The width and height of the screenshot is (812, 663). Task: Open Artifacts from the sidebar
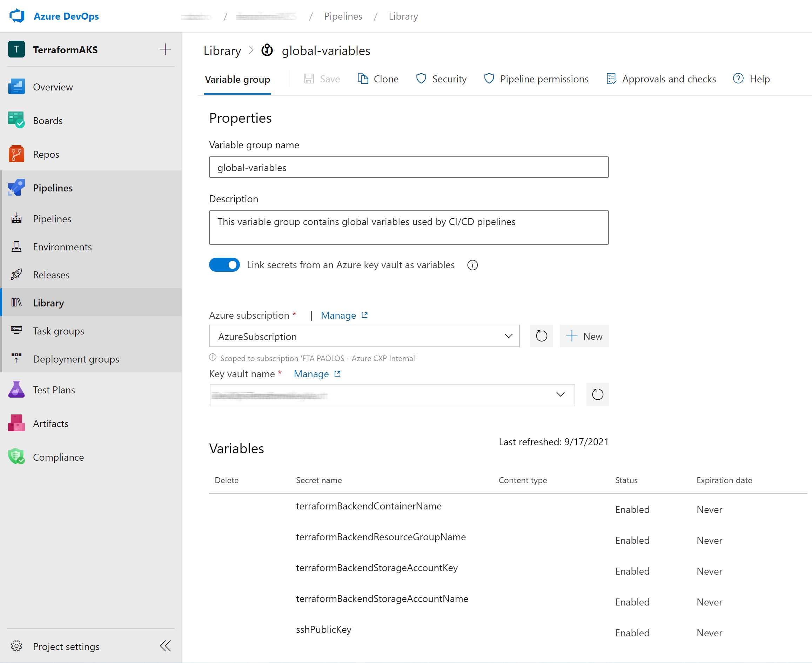tap(51, 424)
